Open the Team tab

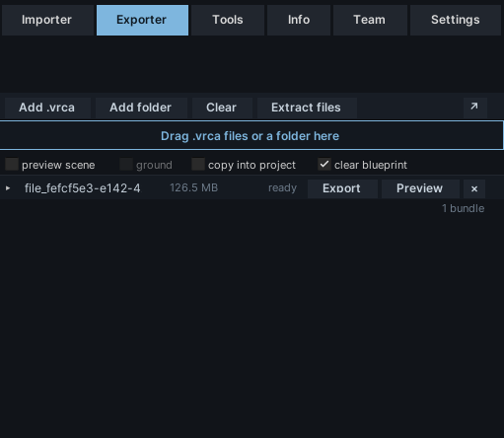coord(370,20)
